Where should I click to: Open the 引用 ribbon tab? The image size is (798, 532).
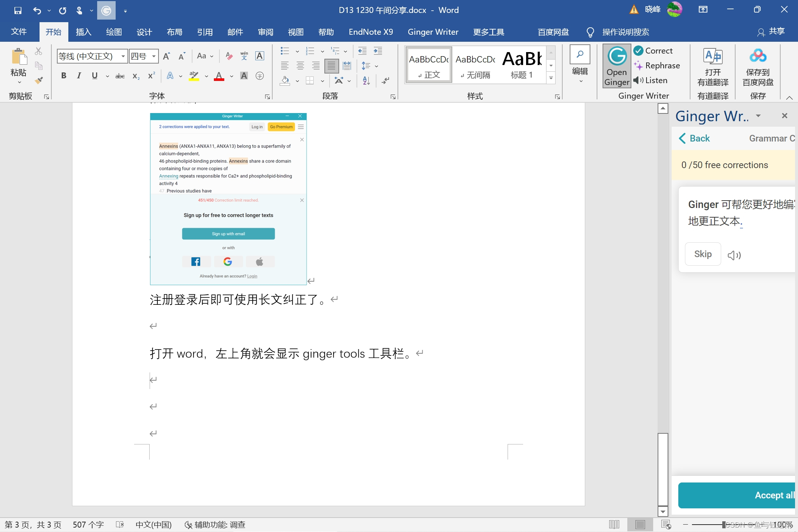point(204,31)
